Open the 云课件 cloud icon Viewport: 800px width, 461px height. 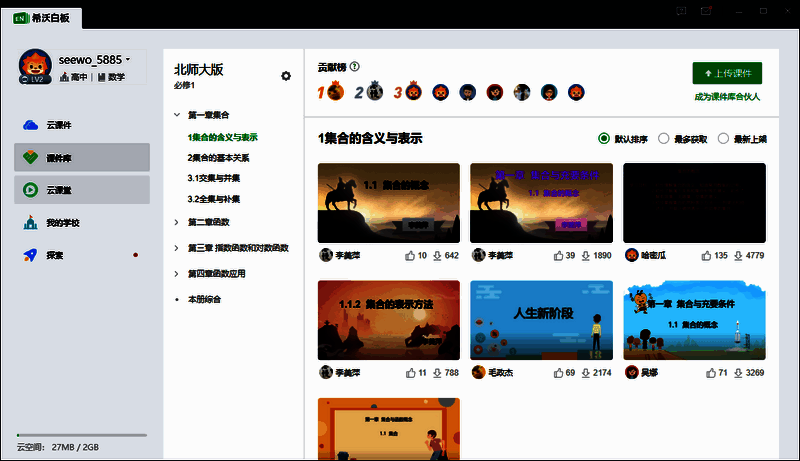pyautogui.click(x=31, y=125)
